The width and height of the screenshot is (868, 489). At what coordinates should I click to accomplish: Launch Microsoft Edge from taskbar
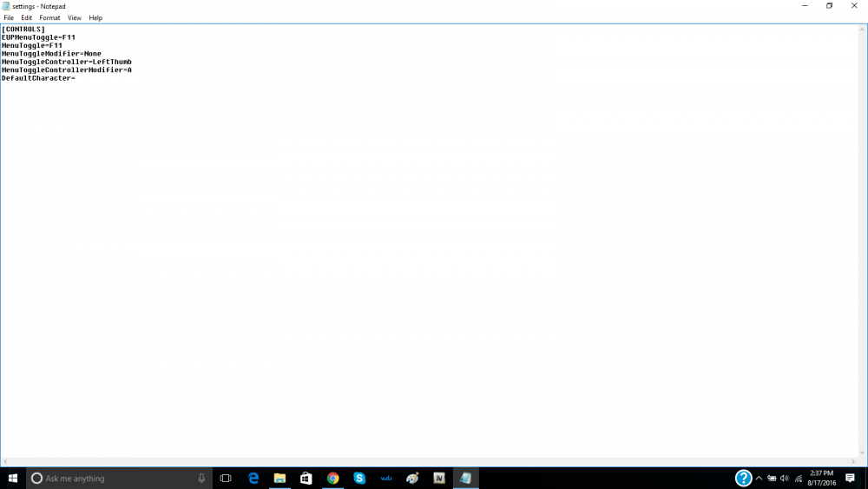[253, 478]
